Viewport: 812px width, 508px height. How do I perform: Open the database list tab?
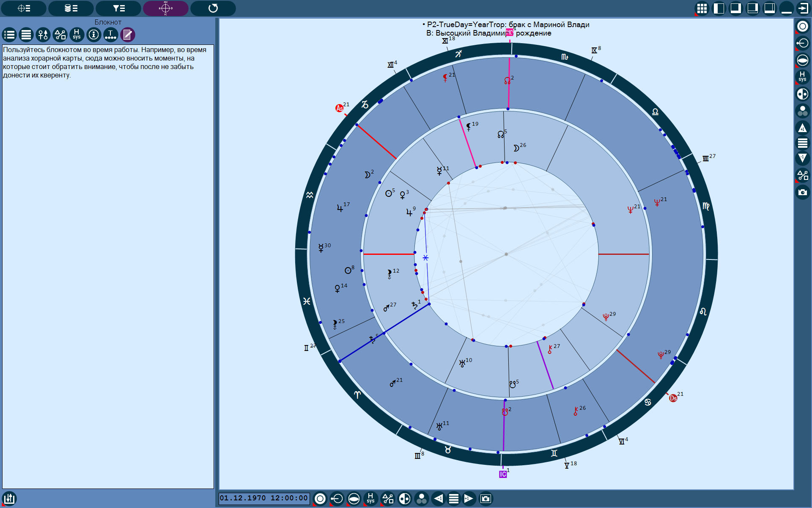pos(71,8)
